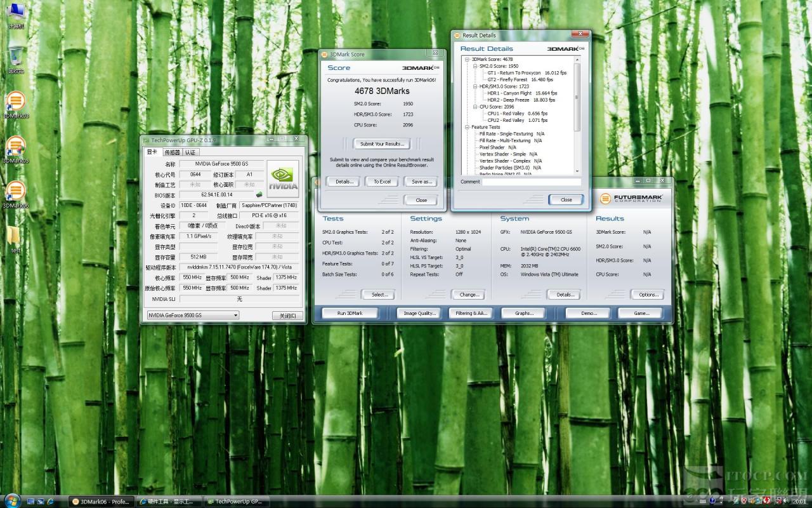The image size is (812, 508).
Task: Open Details in the 3DMark Score dialog
Action: (344, 182)
